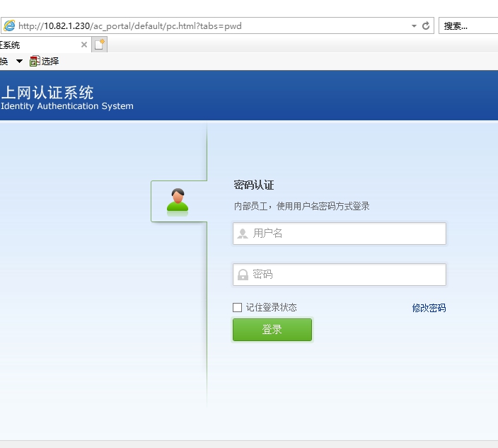This screenshot has width=498, height=448.
Task: Open the 换 toolbar dropdown arrow
Action: 19,62
